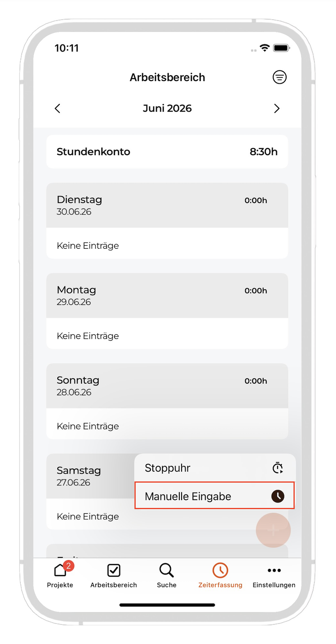The height and width of the screenshot is (644, 336).
Task: Tap the clock icon next to Manuelle Eingabe
Action: pos(278,496)
